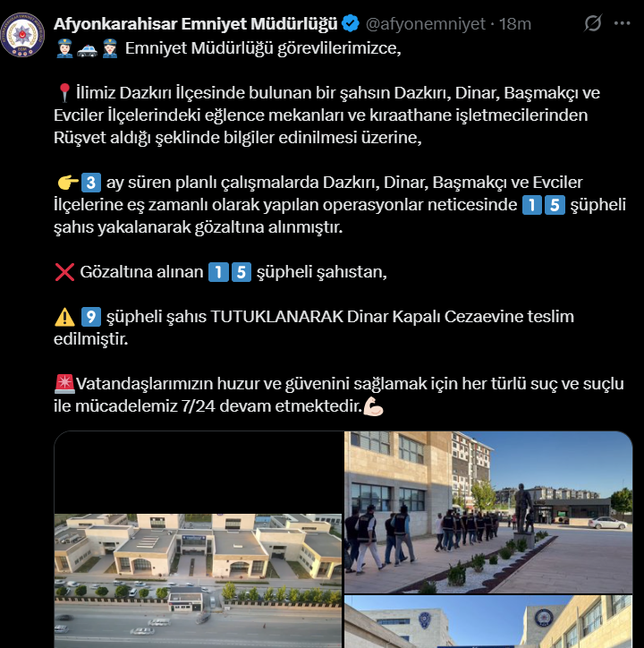Screen dimensions: 644x648
Task: Click the blue keycap 3 emoji
Action: 91,183
